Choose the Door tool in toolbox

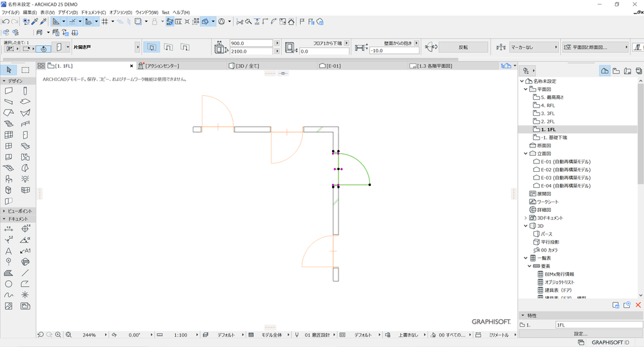click(x=25, y=135)
